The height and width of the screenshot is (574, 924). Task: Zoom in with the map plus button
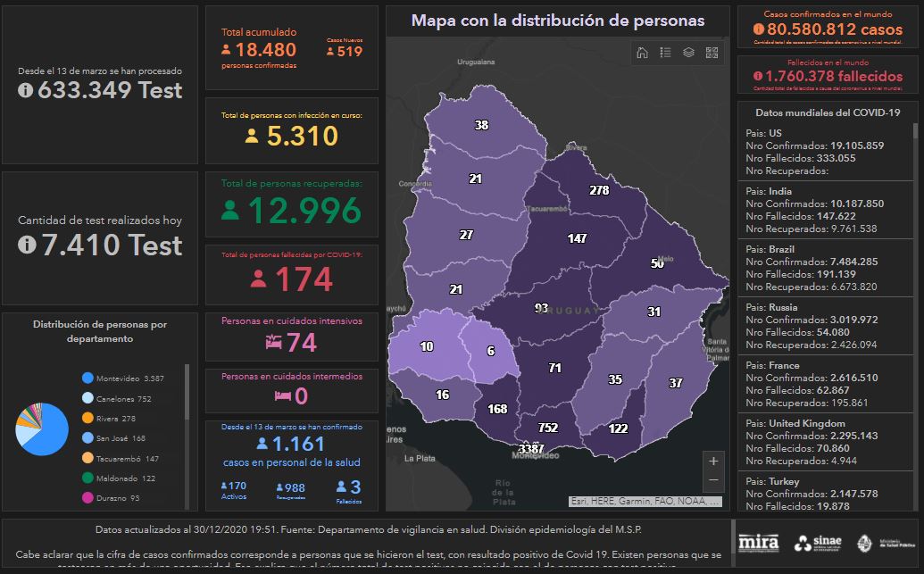tap(712, 462)
